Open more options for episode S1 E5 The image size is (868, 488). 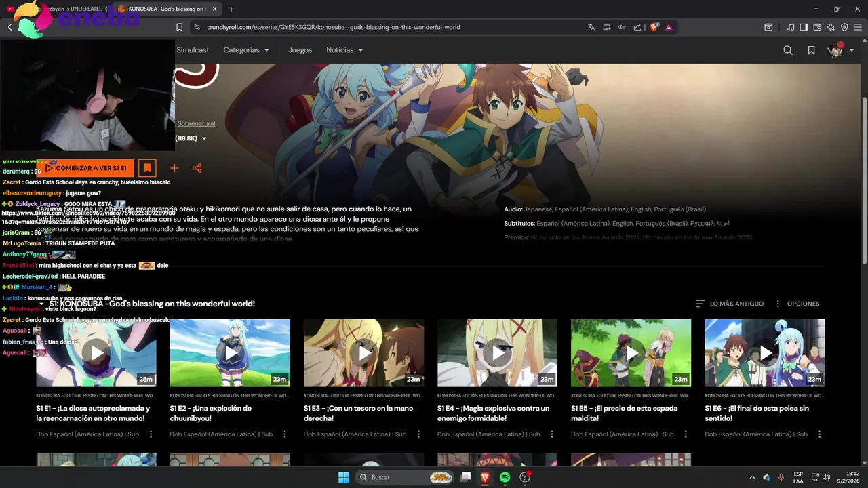click(x=686, y=434)
